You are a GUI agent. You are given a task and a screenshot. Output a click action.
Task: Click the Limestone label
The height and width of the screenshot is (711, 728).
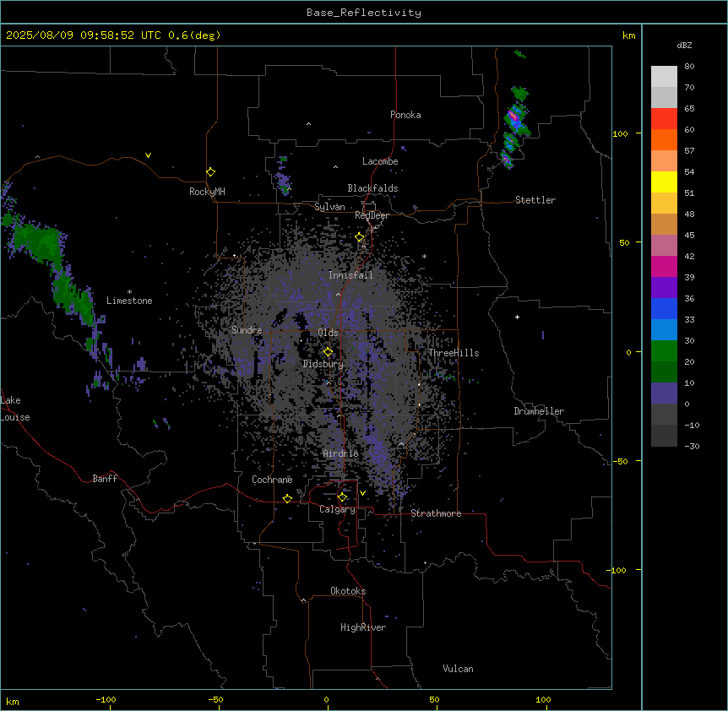pyautogui.click(x=129, y=301)
